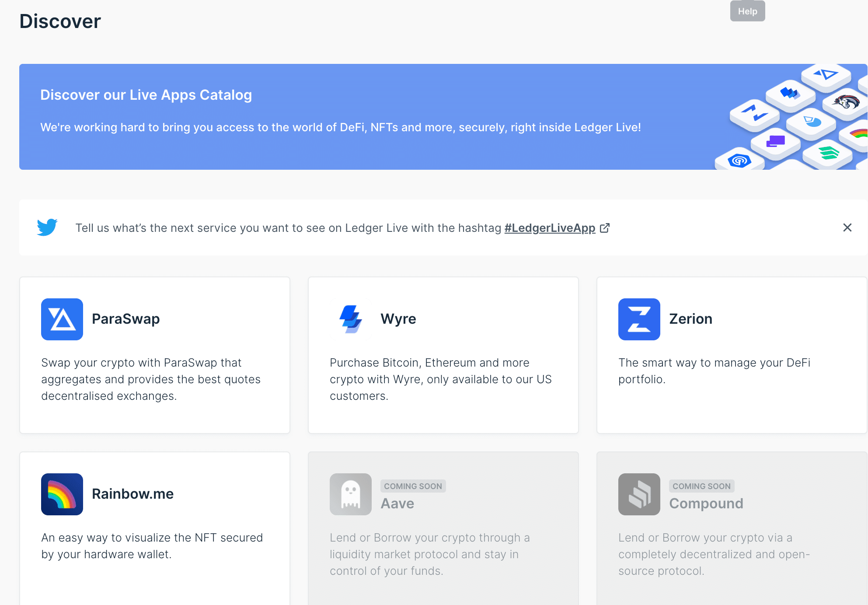Click the Rainbow.me rainbow icon
The width and height of the screenshot is (868, 605).
(x=62, y=494)
